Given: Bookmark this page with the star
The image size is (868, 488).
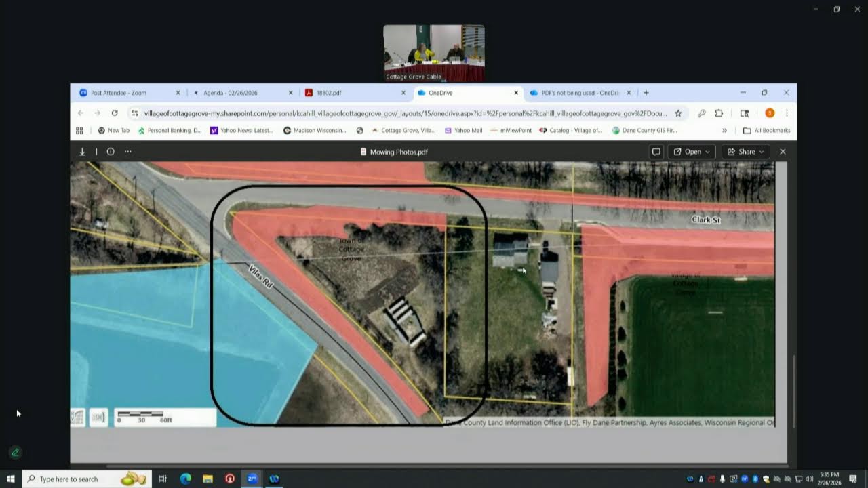Looking at the screenshot, I should pos(678,113).
